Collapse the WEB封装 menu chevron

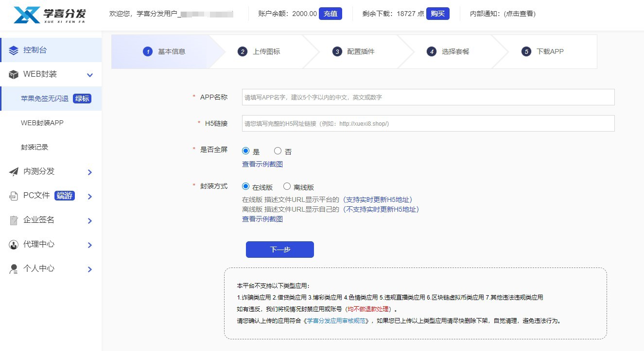click(89, 75)
